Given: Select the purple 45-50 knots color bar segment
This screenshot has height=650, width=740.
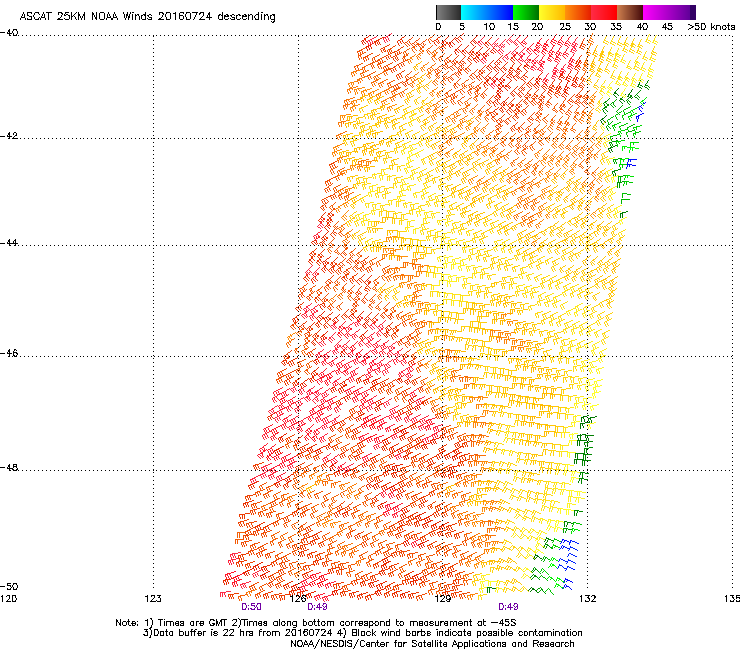Looking at the screenshot, I should pyautogui.click(x=682, y=12).
